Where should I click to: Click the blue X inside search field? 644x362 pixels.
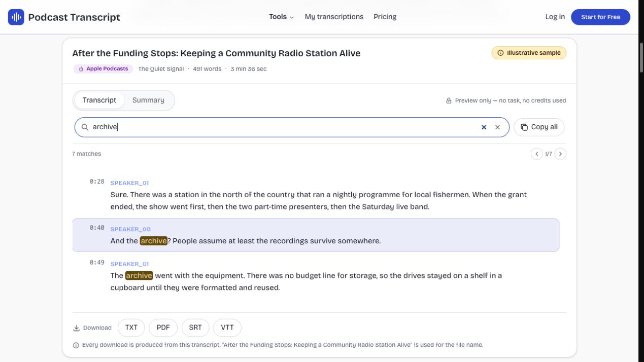[x=484, y=127]
